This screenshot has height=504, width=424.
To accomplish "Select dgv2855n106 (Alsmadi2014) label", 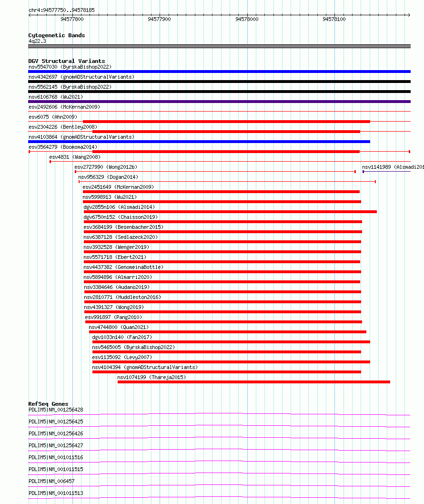I will (x=119, y=207).
